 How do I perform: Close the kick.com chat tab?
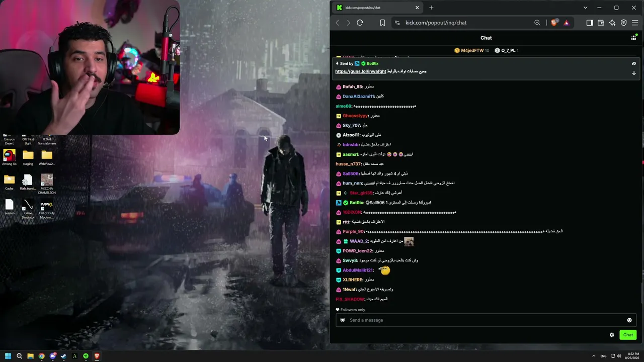417,8
